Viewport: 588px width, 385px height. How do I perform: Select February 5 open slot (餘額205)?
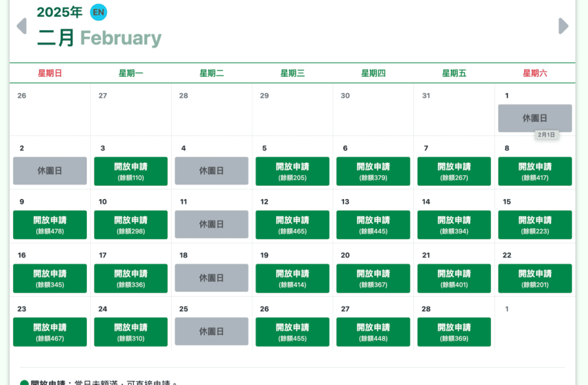click(x=292, y=171)
